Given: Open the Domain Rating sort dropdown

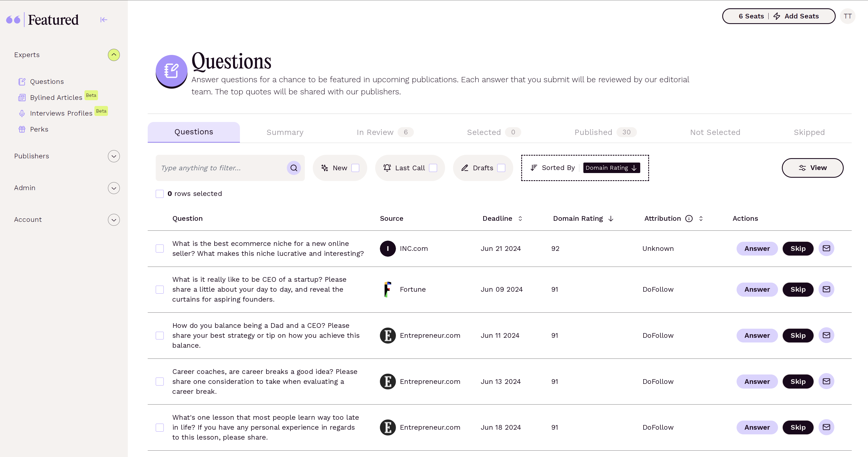Looking at the screenshot, I should [x=611, y=168].
